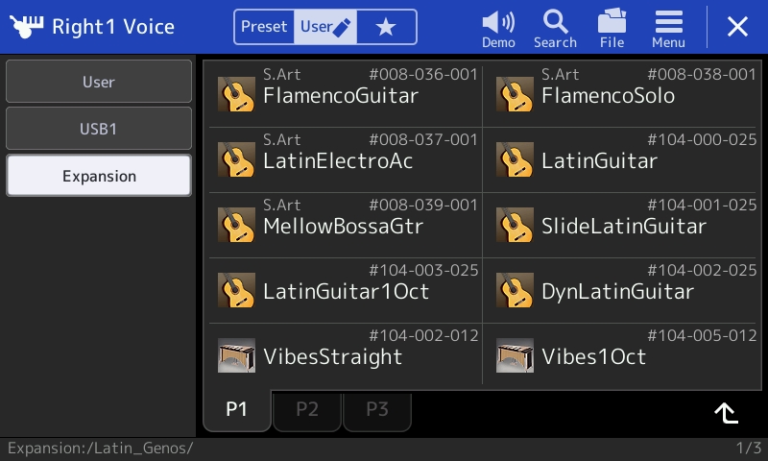This screenshot has width=768, height=461.
Task: Show favorite voices with star toggle
Action: 386,27
